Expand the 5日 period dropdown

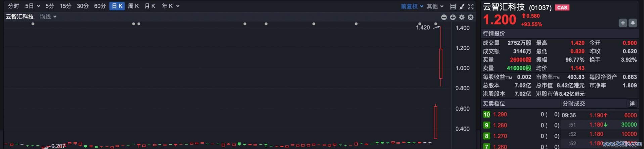click(x=33, y=6)
